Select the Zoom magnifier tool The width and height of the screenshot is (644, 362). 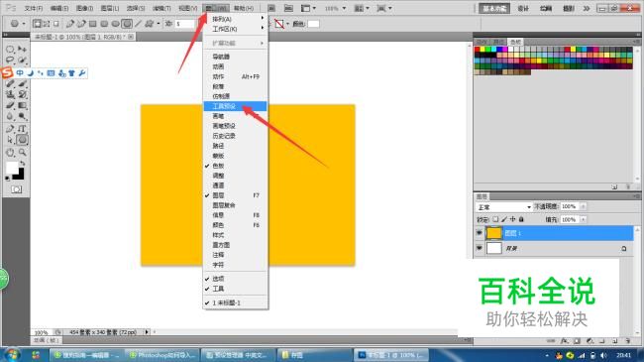[x=22, y=153]
